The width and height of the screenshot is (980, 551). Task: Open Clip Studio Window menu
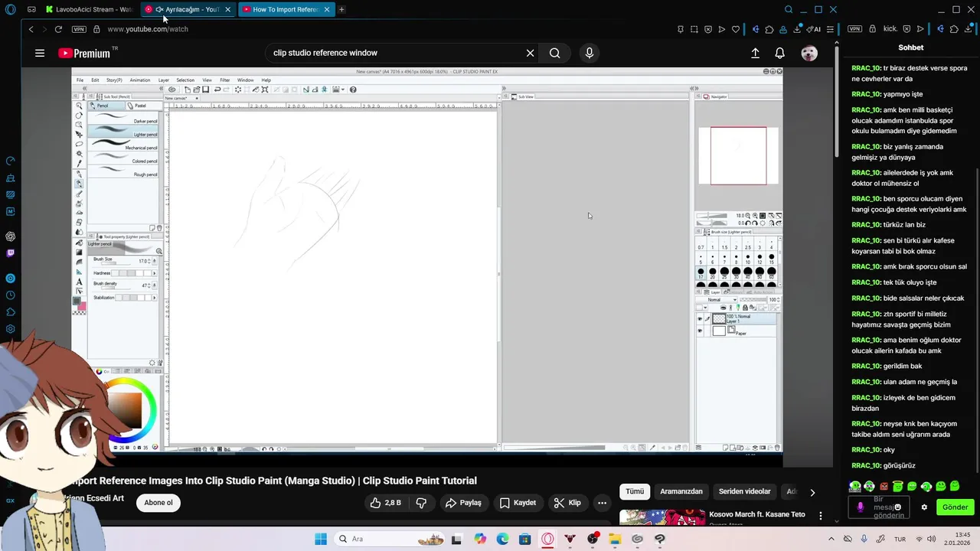pos(245,80)
